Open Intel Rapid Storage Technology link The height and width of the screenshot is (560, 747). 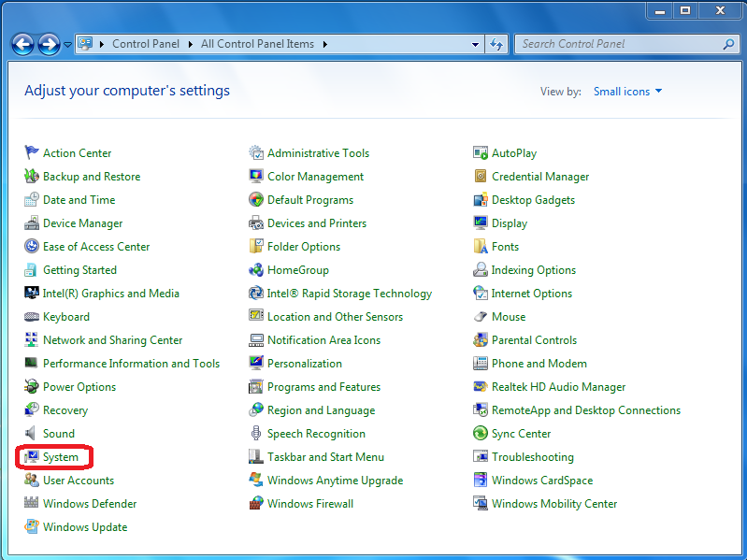pos(350,294)
